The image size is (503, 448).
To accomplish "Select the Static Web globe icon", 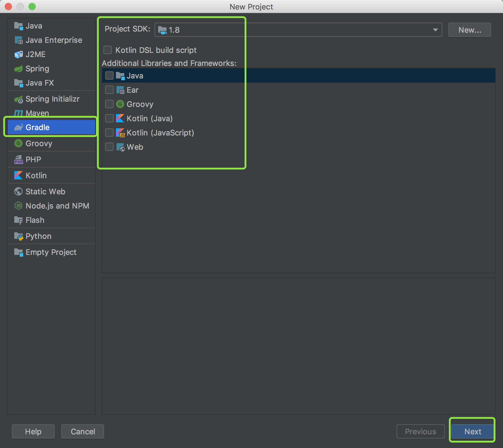I will [x=18, y=192].
